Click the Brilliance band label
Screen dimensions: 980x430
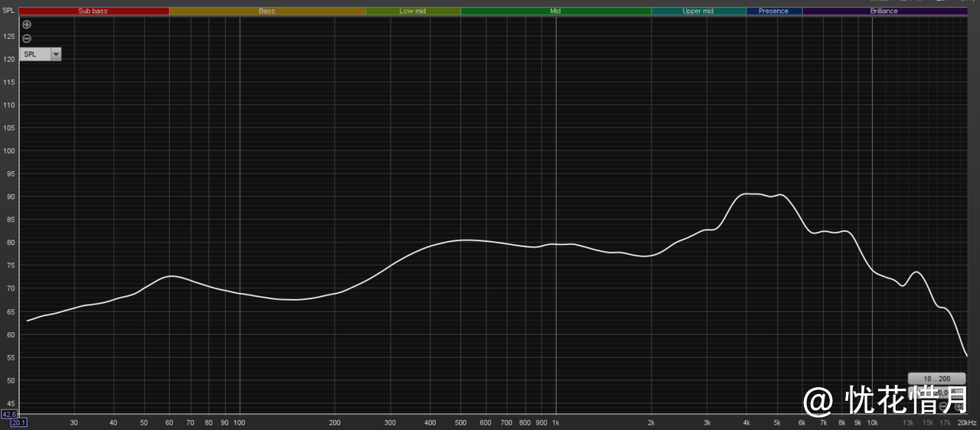pyautogui.click(x=884, y=11)
